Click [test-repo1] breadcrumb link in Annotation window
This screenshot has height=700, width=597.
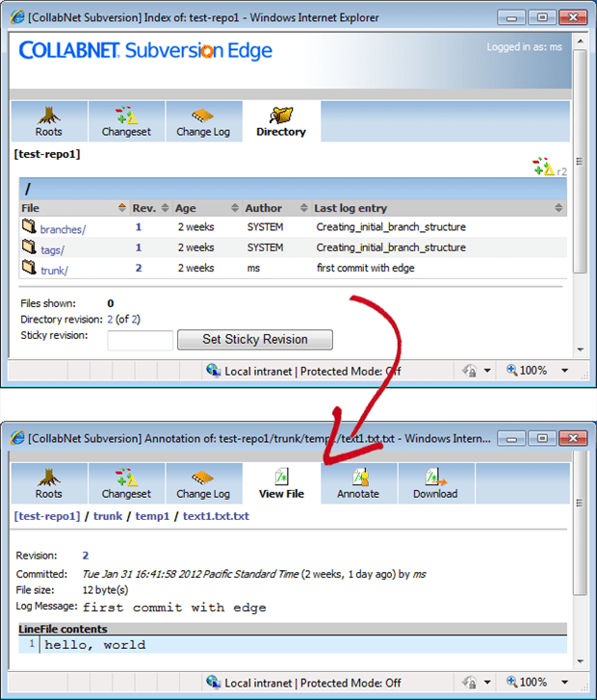pos(47,516)
